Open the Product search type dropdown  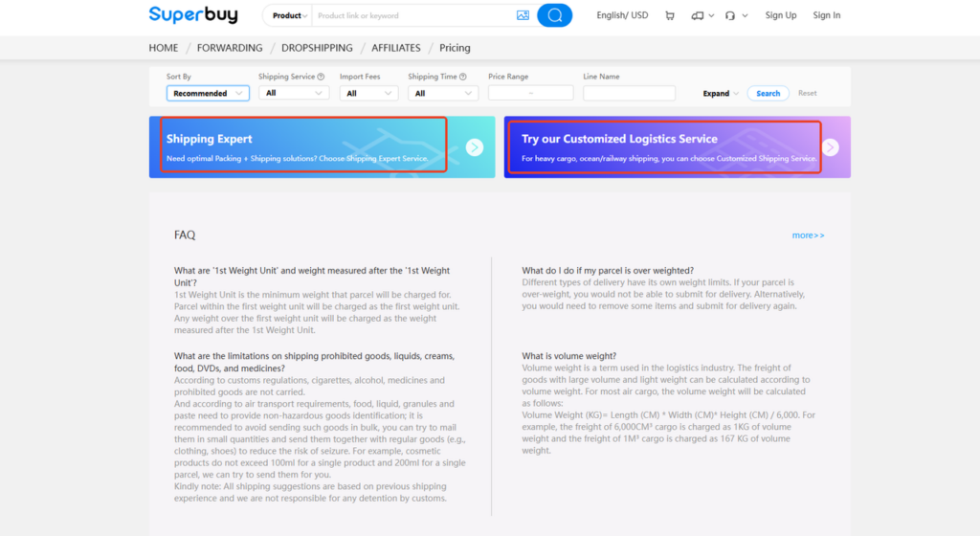(291, 16)
